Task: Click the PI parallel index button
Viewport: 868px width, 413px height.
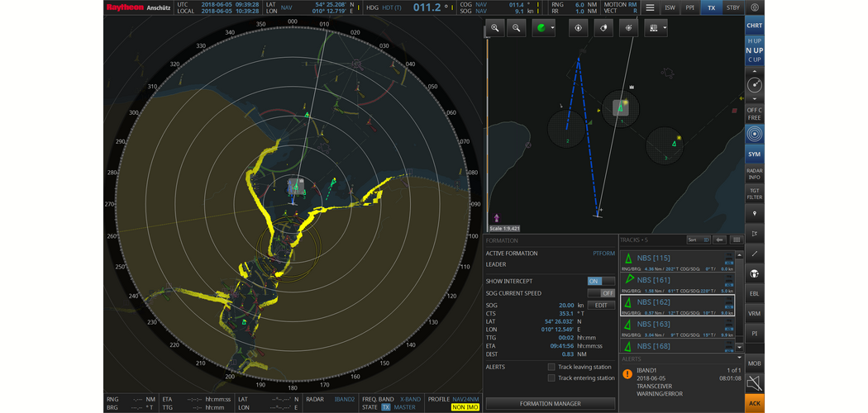Action: 755,334
